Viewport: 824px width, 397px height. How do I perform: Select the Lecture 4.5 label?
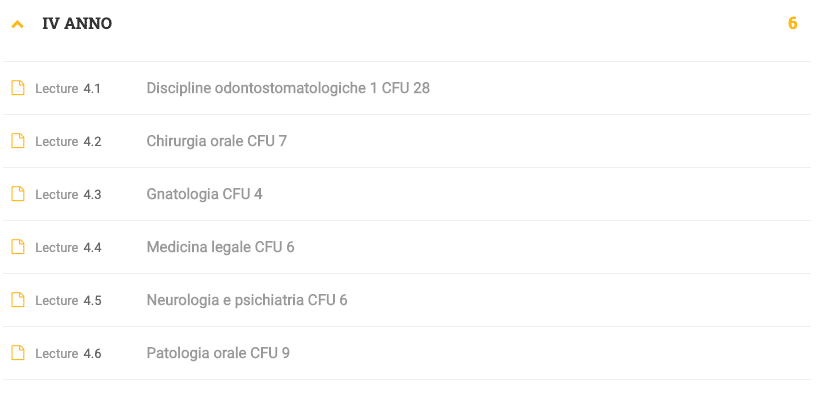pos(68,300)
